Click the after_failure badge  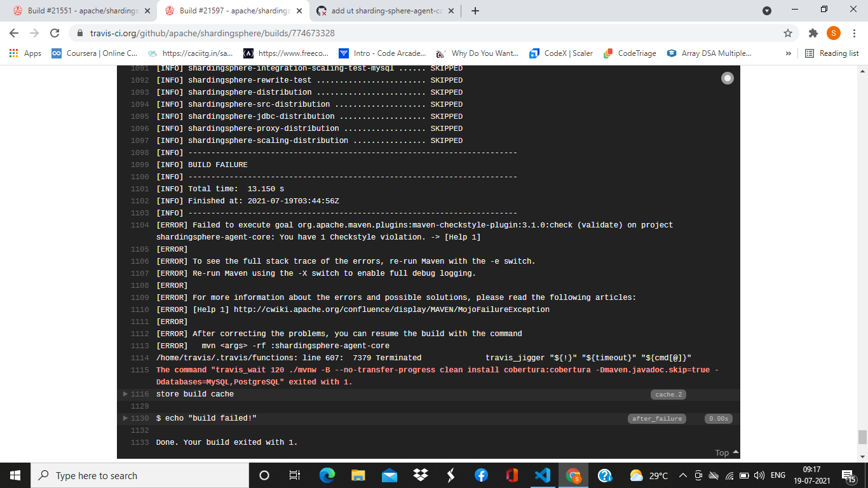[x=656, y=419]
